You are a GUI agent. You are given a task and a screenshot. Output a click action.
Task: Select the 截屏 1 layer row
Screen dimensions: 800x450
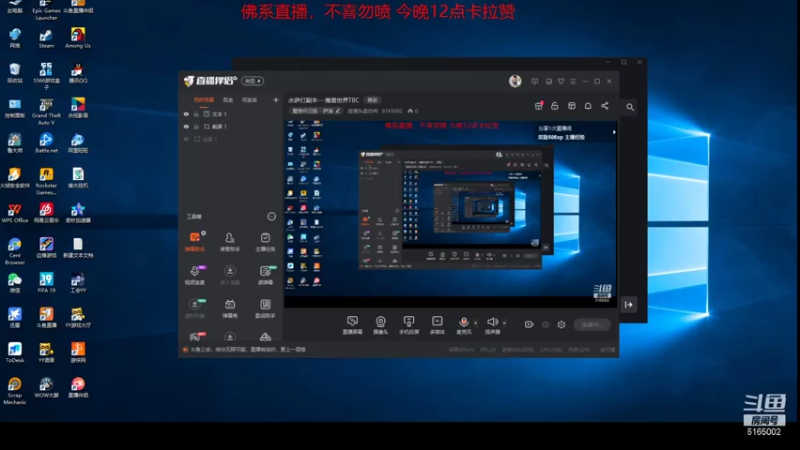pos(231,127)
